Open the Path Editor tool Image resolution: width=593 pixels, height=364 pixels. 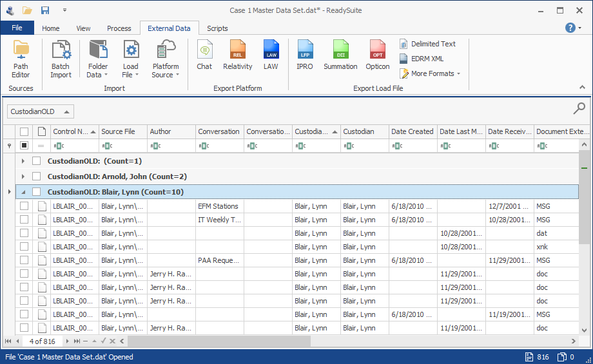point(21,59)
